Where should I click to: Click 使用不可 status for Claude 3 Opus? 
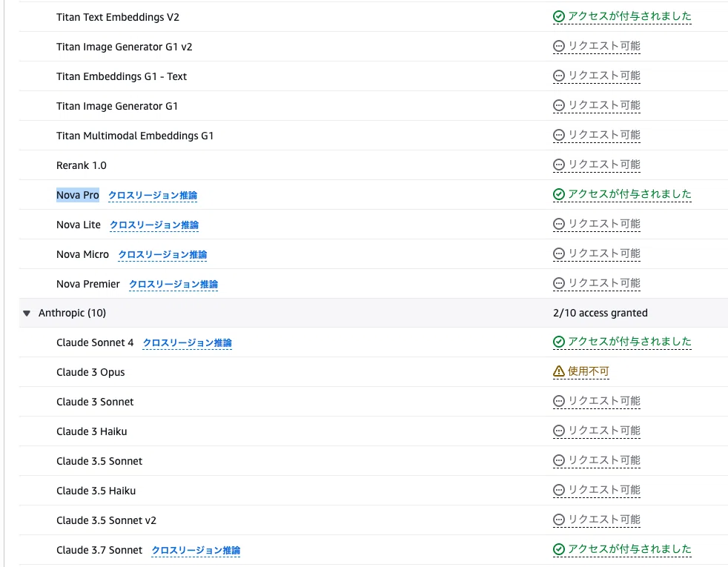pyautogui.click(x=588, y=371)
